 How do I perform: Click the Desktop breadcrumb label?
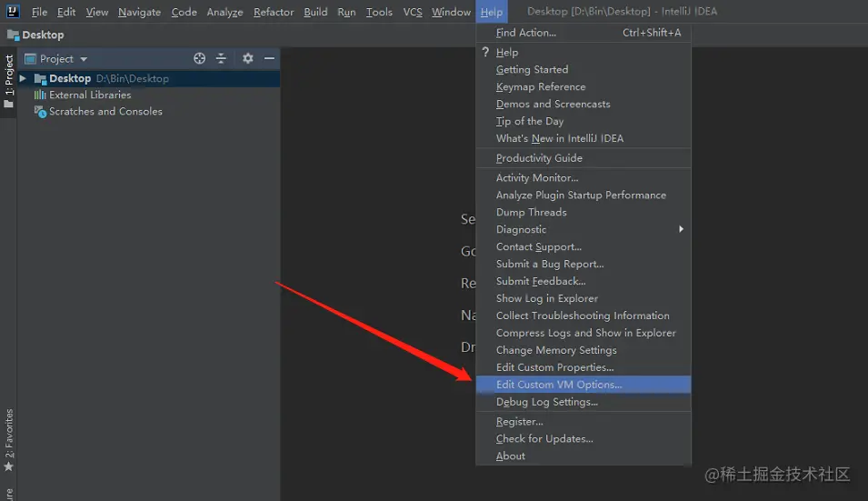pyautogui.click(x=43, y=35)
